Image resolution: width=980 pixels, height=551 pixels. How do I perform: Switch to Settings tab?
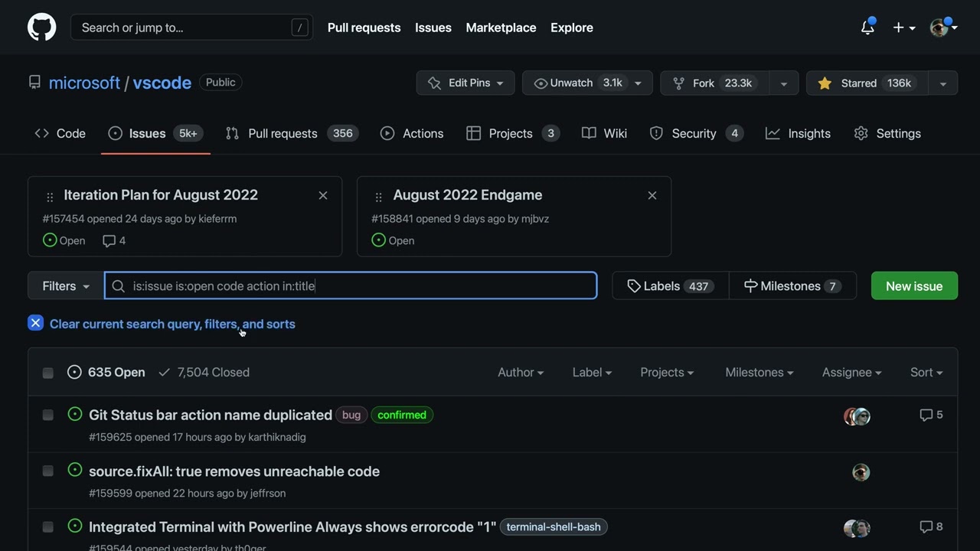click(x=887, y=133)
